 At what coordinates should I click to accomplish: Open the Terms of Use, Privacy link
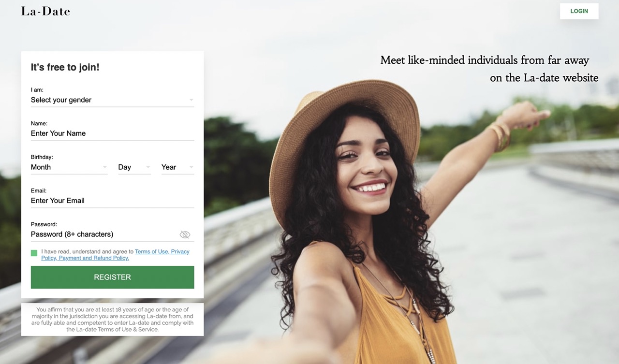162,251
